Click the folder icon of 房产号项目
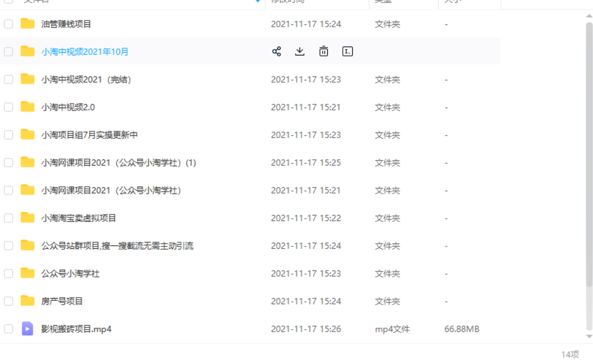The image size is (593, 364). pos(27,301)
